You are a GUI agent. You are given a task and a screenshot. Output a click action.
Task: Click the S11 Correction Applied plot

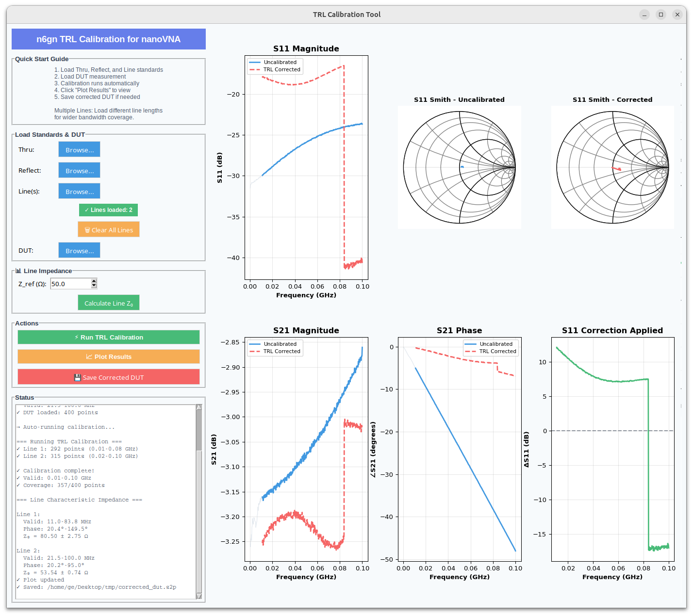point(612,449)
